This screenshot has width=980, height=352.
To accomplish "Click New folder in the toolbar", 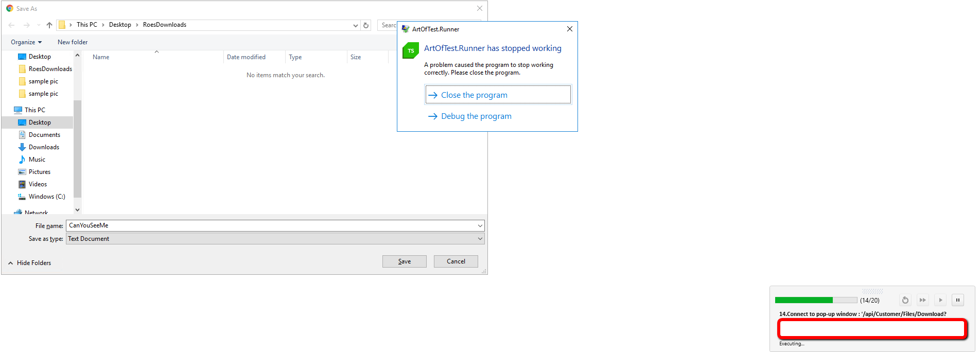I will (x=73, y=42).
